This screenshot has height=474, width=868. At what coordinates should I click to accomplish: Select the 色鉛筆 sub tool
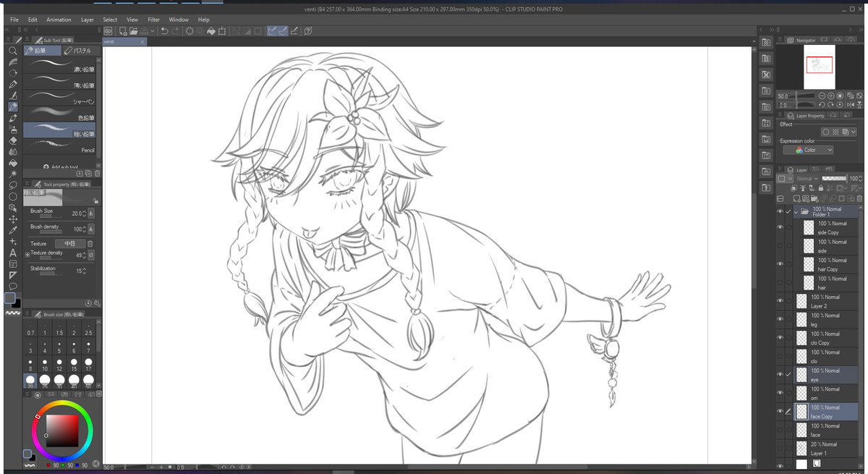[60, 114]
